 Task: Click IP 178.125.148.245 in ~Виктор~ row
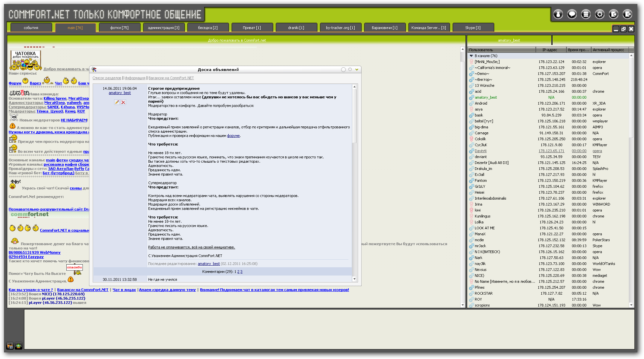[x=551, y=80]
